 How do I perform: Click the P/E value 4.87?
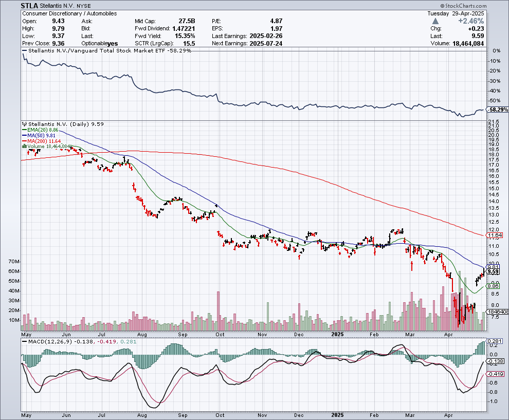point(276,21)
